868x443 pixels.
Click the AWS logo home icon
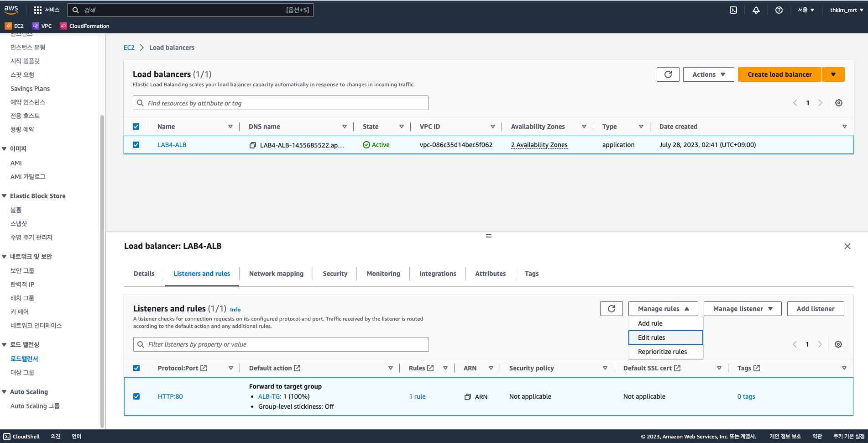11,10
